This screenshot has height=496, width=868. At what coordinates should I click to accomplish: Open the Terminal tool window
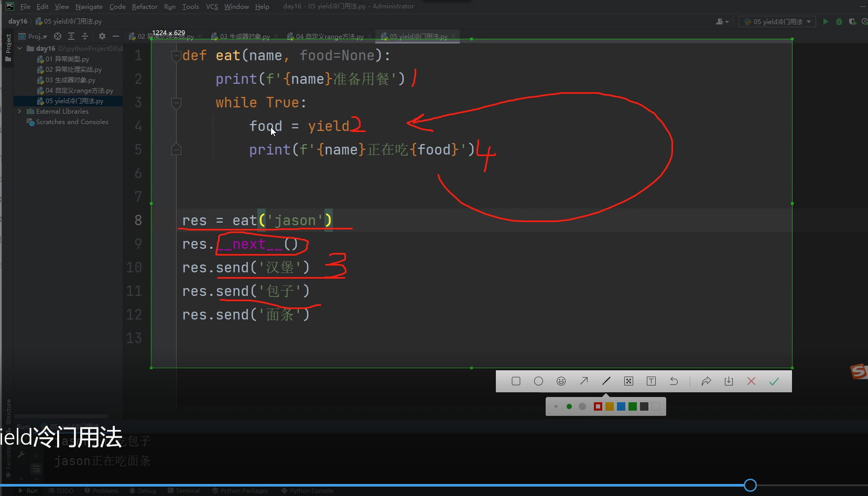(184, 491)
